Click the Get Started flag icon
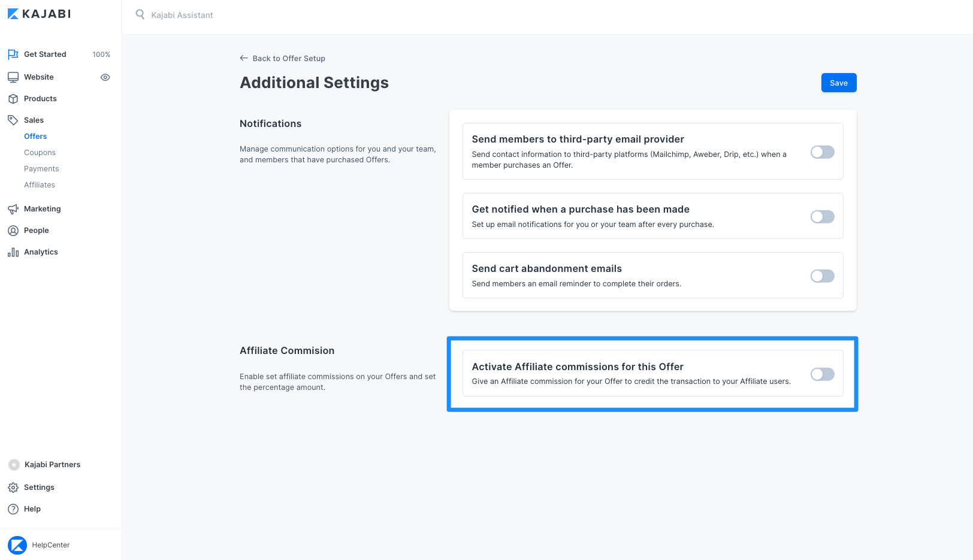Viewport: 973px width, 560px height. 13,55
